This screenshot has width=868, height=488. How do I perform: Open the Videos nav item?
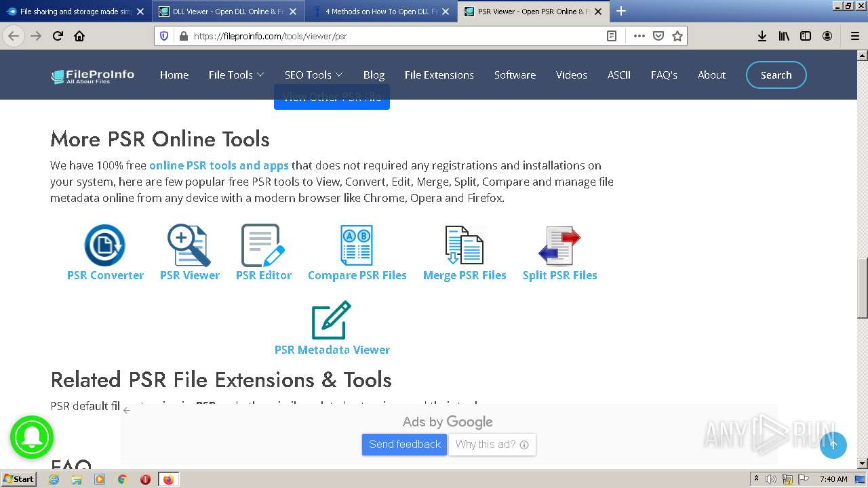pyautogui.click(x=572, y=75)
